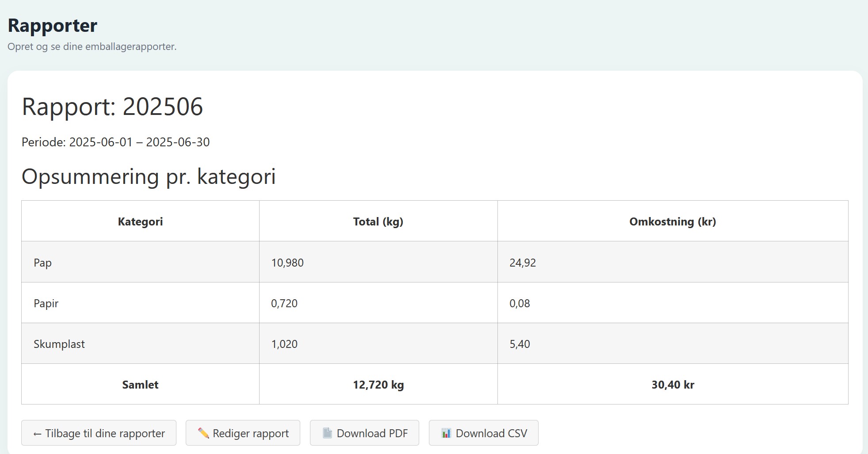Image resolution: width=868 pixels, height=454 pixels.
Task: Open Rediger rapport to edit the report
Action: (x=243, y=433)
